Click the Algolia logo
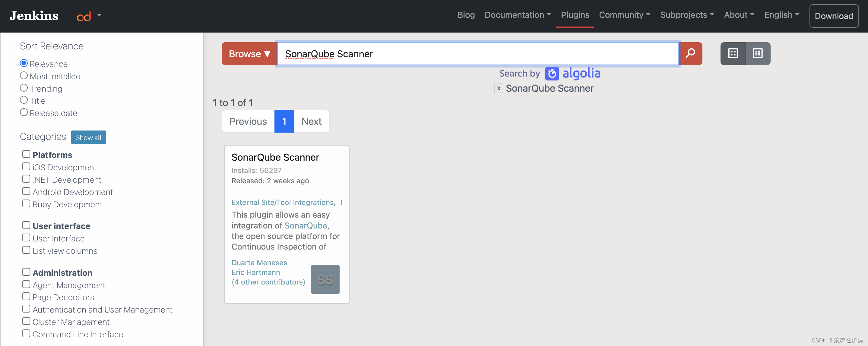 point(573,73)
